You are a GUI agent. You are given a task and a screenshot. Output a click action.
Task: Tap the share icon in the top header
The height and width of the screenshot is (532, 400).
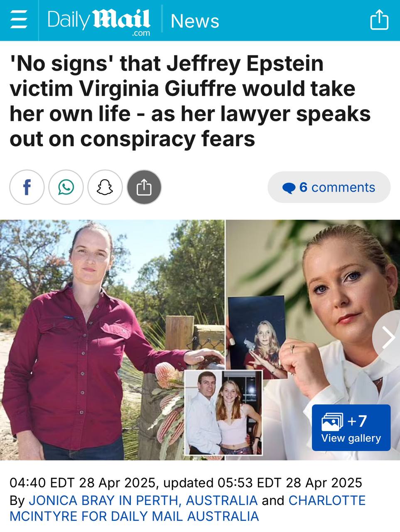pos(379,20)
